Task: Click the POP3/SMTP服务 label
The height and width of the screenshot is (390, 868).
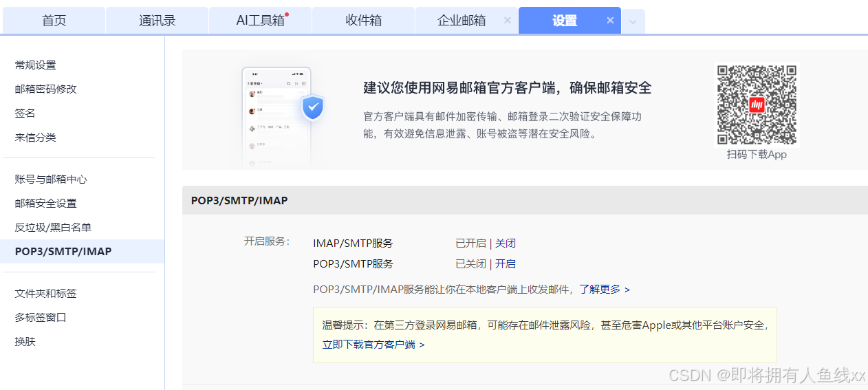Action: point(353,264)
